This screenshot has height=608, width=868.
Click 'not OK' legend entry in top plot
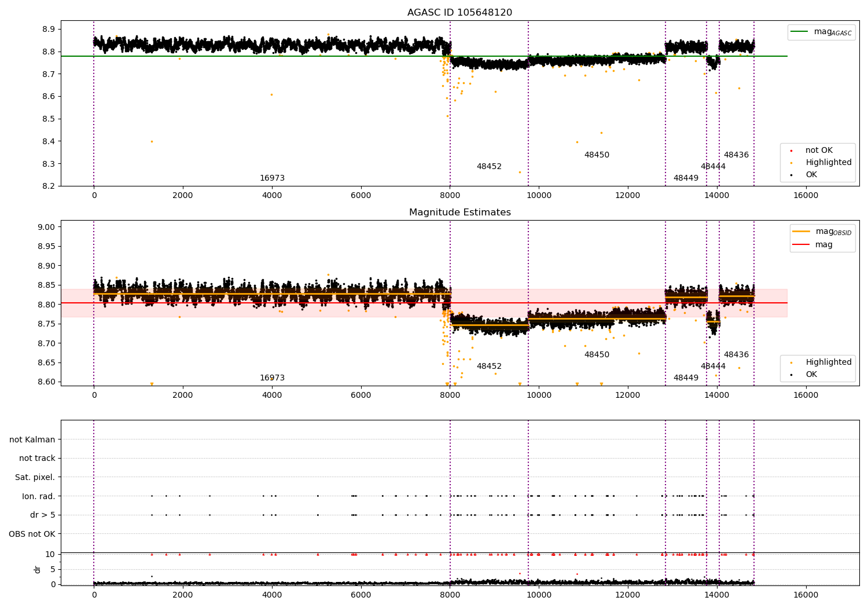click(x=811, y=151)
